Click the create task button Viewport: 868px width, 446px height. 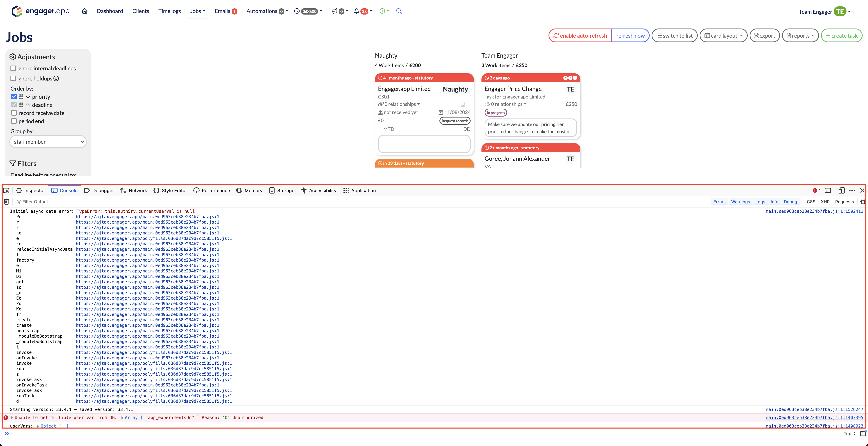842,36
